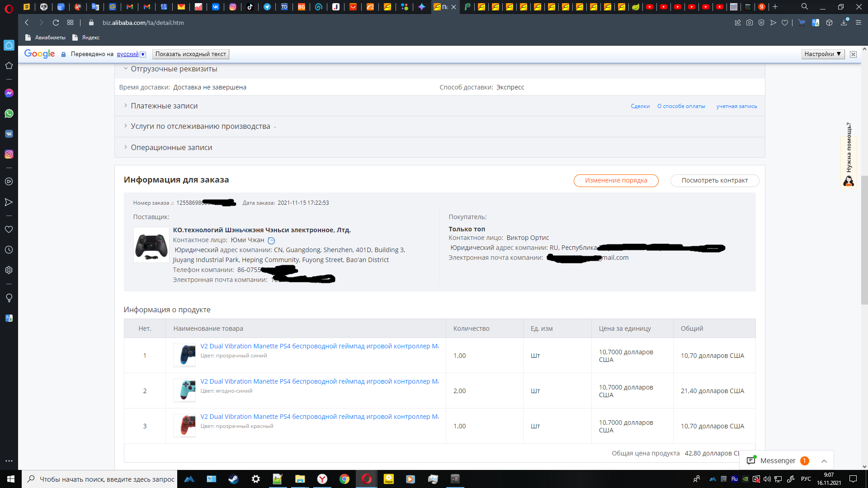This screenshot has height=488, width=868.
Task: Open Настройки dropdown in translate bar
Action: [x=822, y=54]
